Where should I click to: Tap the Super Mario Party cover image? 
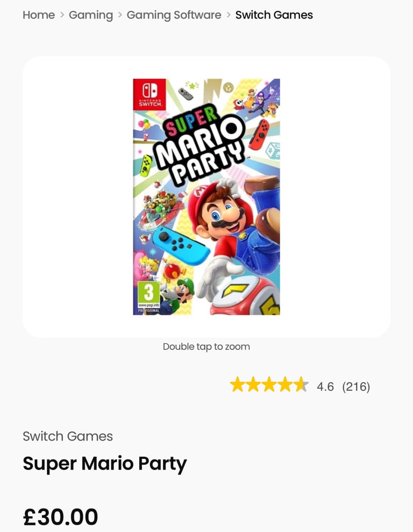click(x=206, y=197)
